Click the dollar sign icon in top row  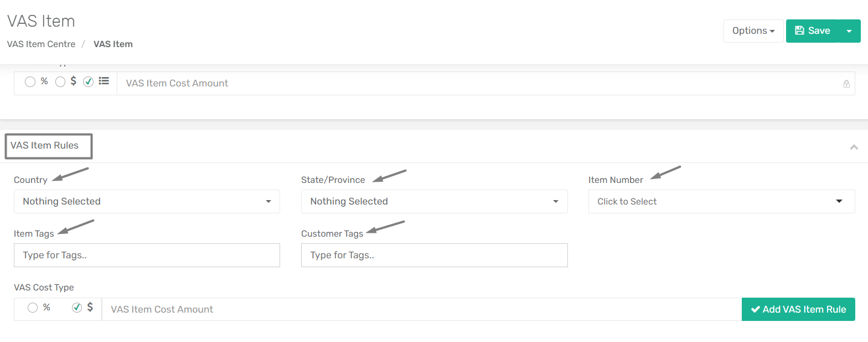pyautogui.click(x=74, y=81)
